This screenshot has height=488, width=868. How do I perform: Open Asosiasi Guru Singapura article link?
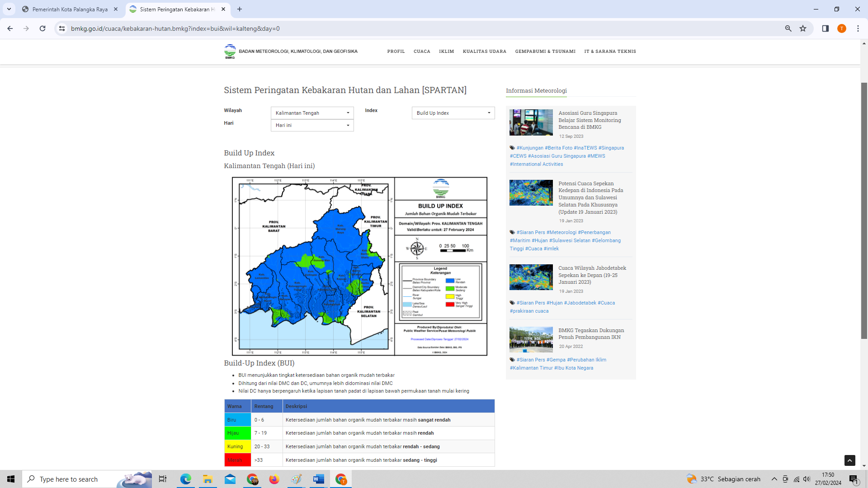(590, 120)
